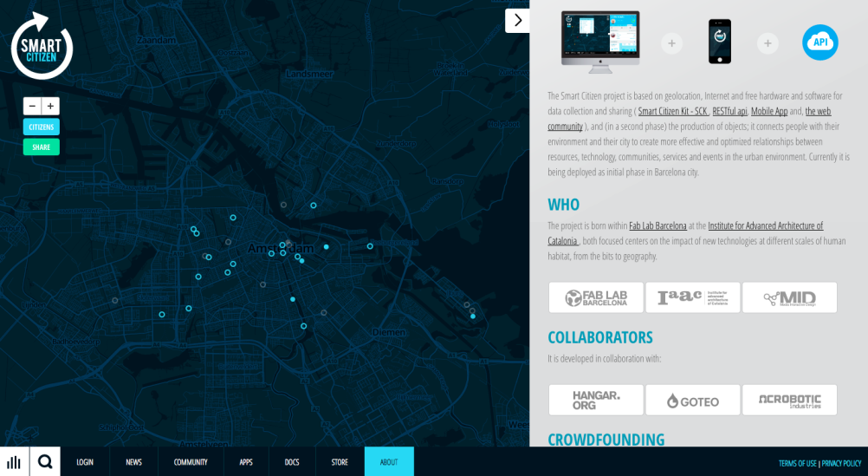Viewport: 868px width, 476px height.
Task: Open the LOGIN menu item
Action: click(x=85, y=461)
